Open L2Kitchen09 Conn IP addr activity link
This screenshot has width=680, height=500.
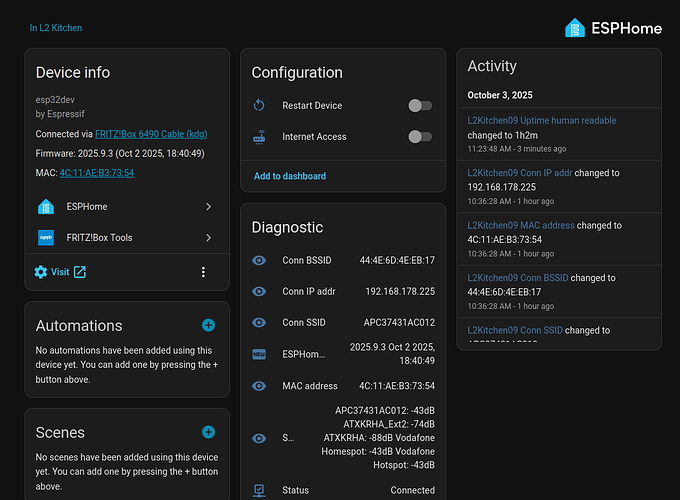point(520,173)
